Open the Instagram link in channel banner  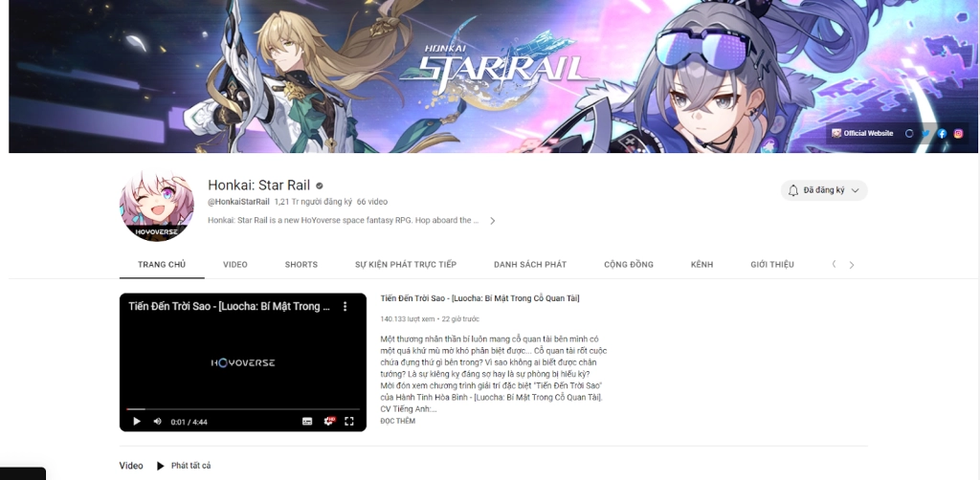click(x=958, y=134)
